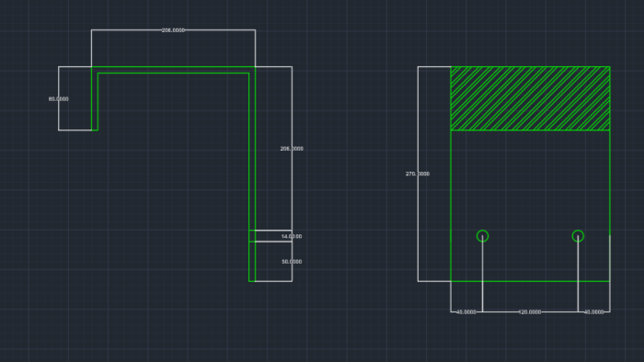Click the left green hole circle
Screen dimensions: 644x362
pyautogui.click(x=483, y=236)
